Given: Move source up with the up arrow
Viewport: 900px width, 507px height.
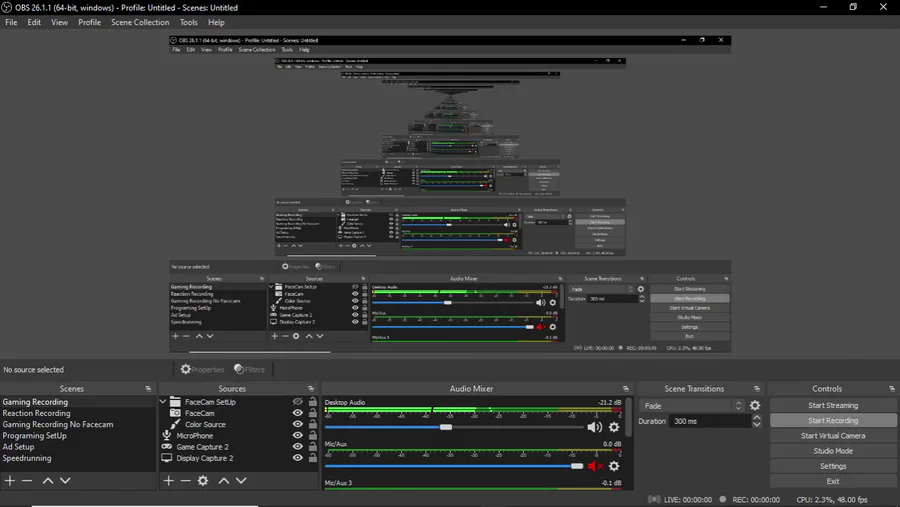Looking at the screenshot, I should click(x=224, y=481).
